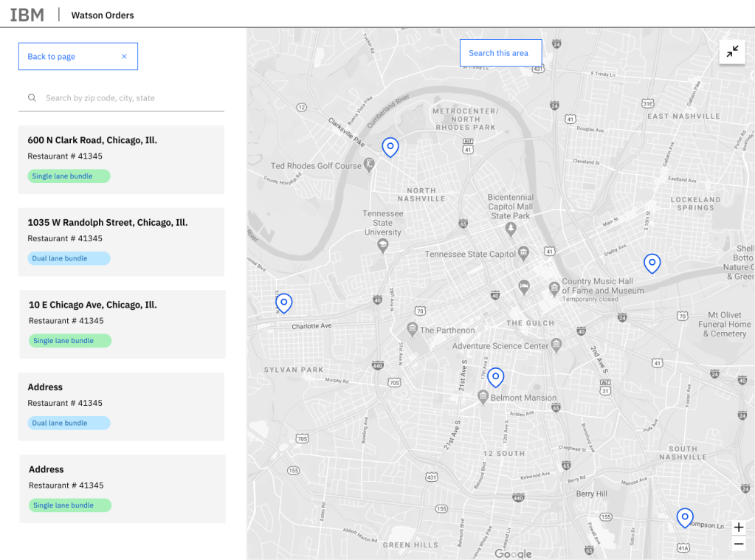
Task: Click the Watson Orders header title
Action: pyautogui.click(x=103, y=15)
